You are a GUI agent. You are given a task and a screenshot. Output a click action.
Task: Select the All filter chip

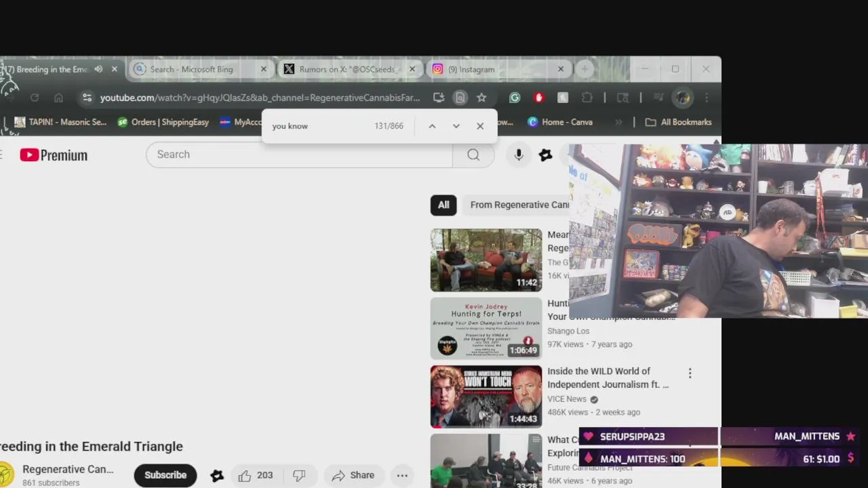coord(443,205)
